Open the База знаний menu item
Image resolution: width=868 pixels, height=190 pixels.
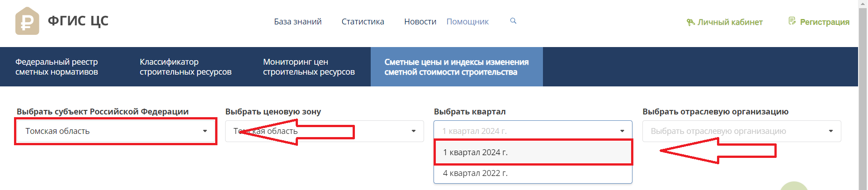[x=297, y=22]
